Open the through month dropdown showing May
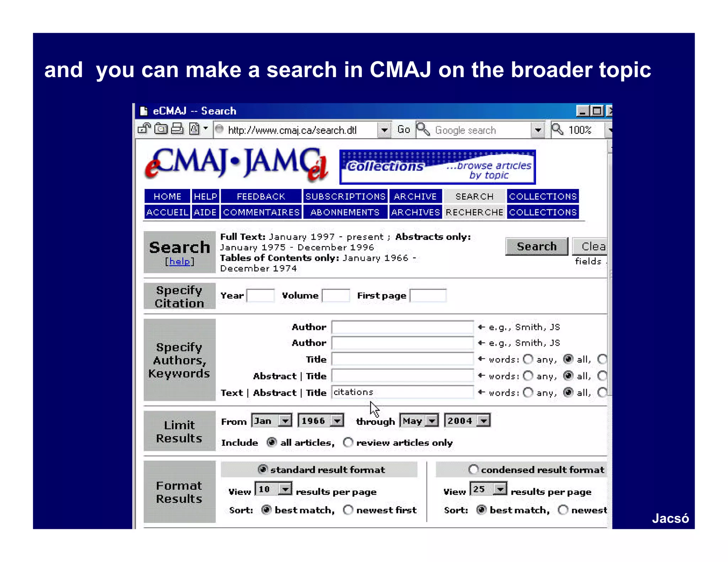The image size is (728, 562). tap(419, 421)
